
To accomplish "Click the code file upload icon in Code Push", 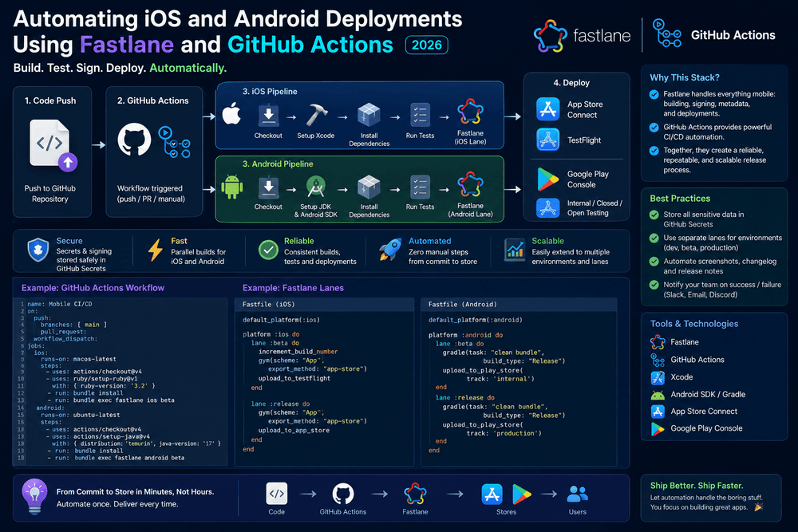I will pyautogui.click(x=53, y=145).
